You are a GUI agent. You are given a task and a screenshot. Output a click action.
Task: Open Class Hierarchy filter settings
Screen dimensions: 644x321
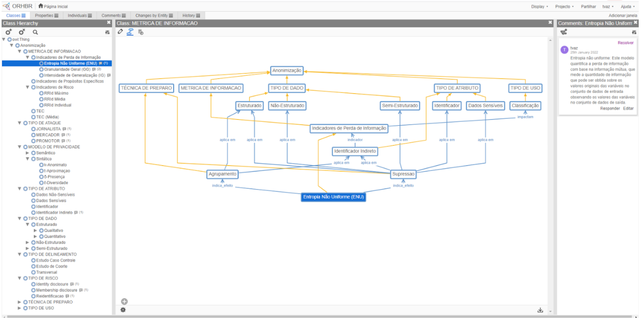[107, 32]
